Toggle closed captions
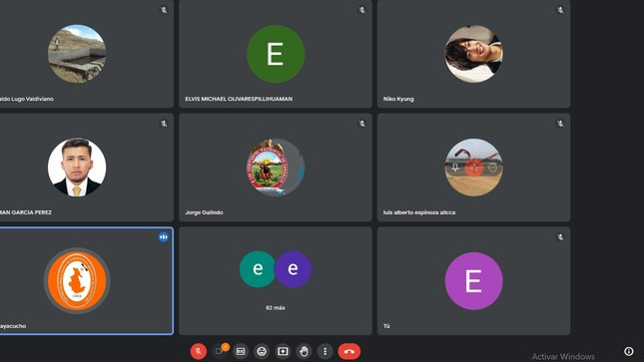Viewport: 644px width, 362px height. pyautogui.click(x=241, y=351)
